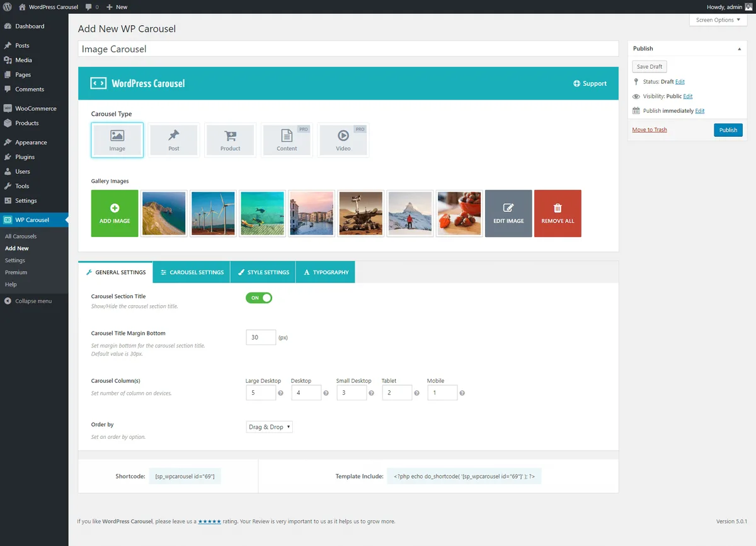The width and height of the screenshot is (756, 546).
Task: Click the New content button in admin bar
Action: tap(117, 7)
